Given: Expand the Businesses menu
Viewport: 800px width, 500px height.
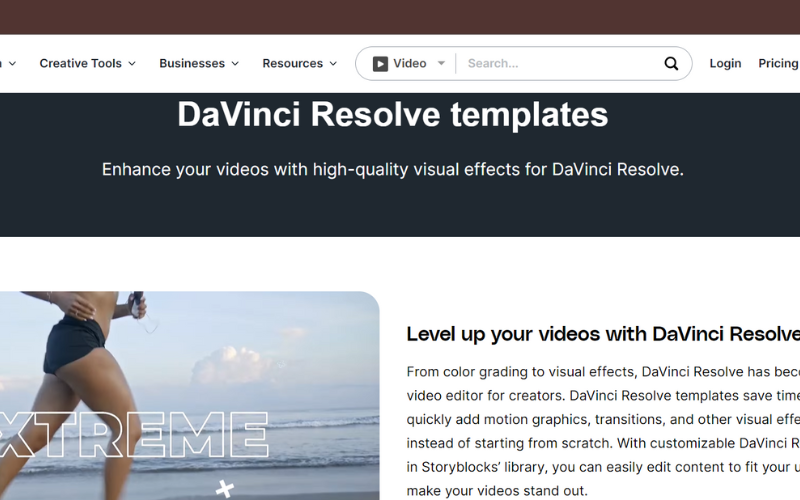Looking at the screenshot, I should coord(199,64).
